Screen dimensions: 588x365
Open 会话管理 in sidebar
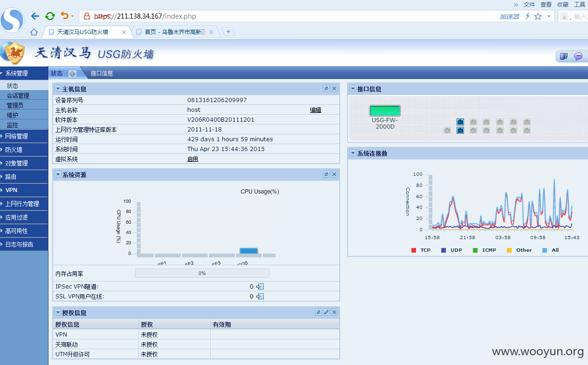[x=24, y=96]
